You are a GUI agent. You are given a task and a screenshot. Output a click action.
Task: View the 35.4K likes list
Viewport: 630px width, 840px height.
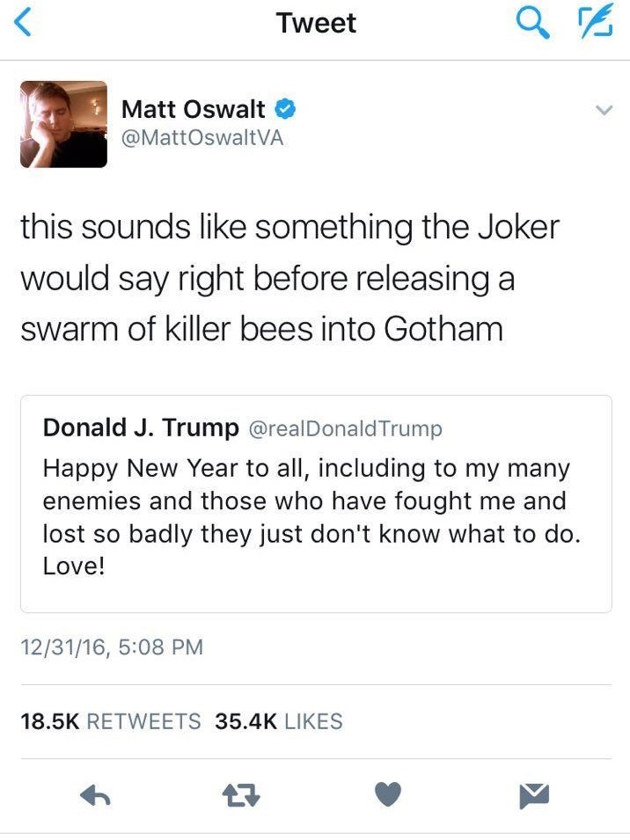click(279, 722)
